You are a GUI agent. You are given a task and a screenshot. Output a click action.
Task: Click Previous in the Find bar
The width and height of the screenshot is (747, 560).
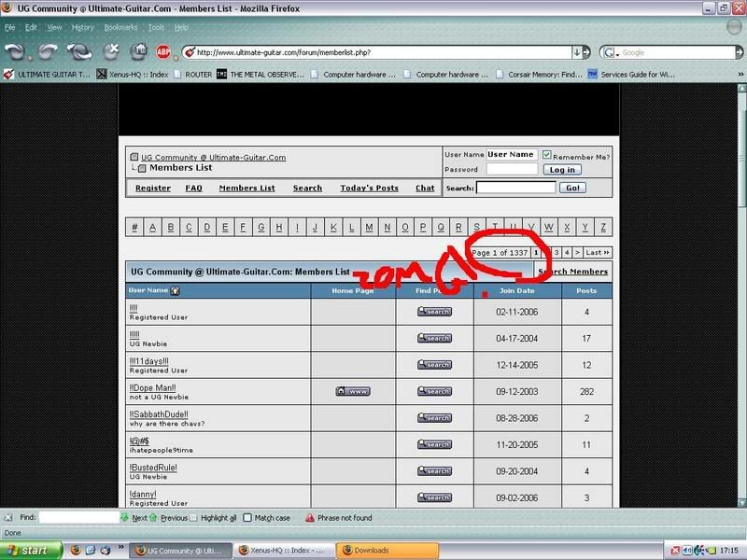coord(169,518)
